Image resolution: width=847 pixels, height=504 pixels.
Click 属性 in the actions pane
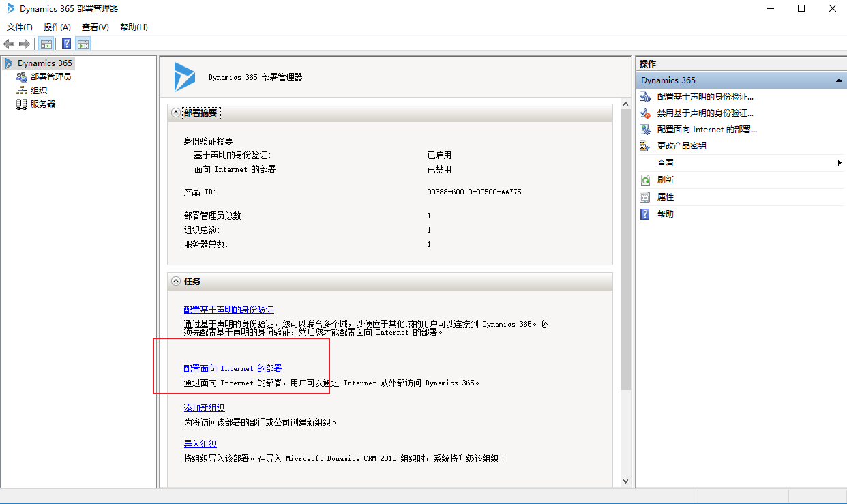pyautogui.click(x=665, y=197)
